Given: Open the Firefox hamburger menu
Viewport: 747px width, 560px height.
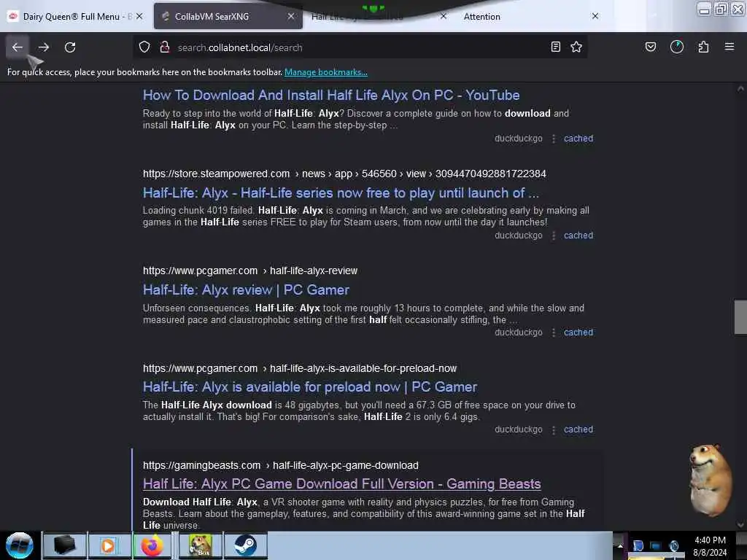Looking at the screenshot, I should tap(729, 47).
